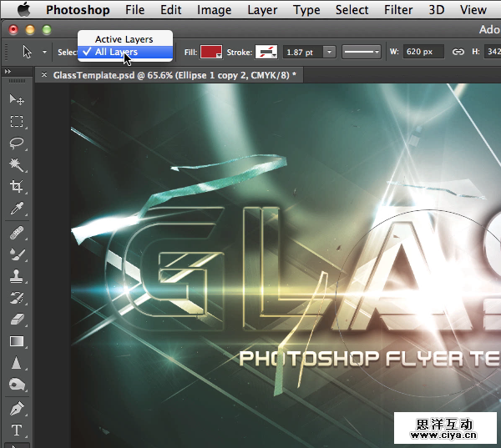The image size is (501, 448).
Task: Open the Photoshop application menu
Action: (x=78, y=10)
